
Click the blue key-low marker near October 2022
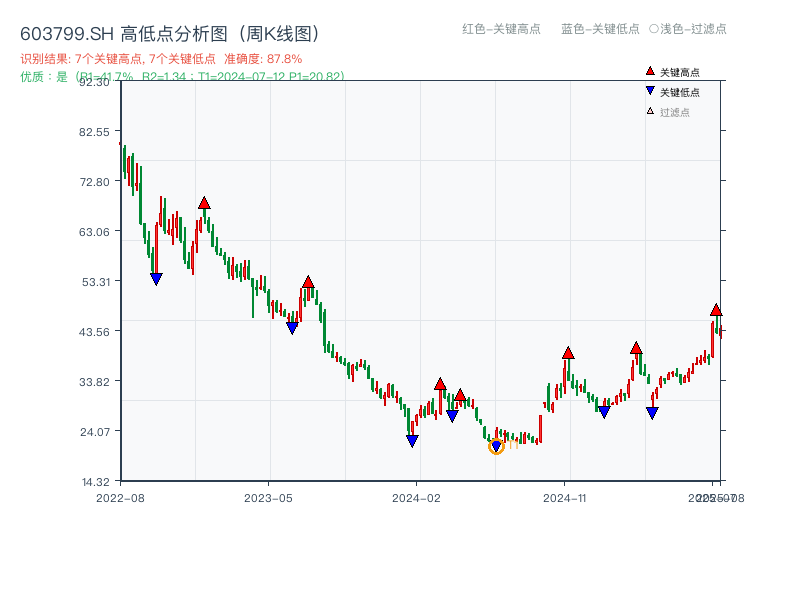coord(156,279)
